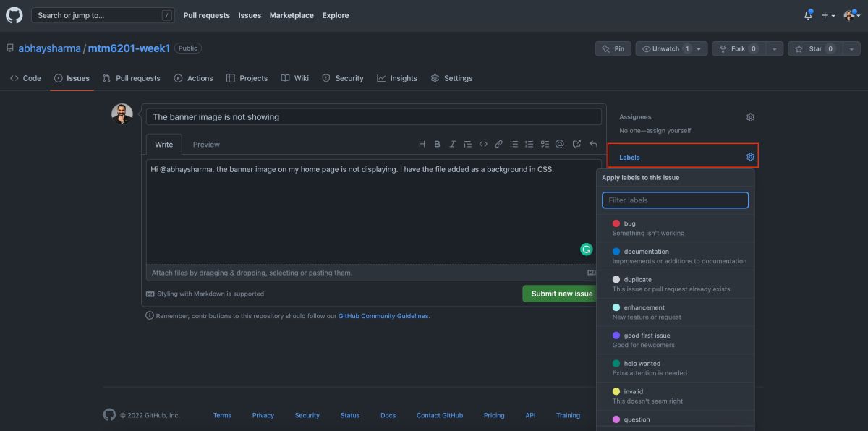The height and width of the screenshot is (431, 868).
Task: Open Issues in the top navigation
Action: click(x=250, y=15)
